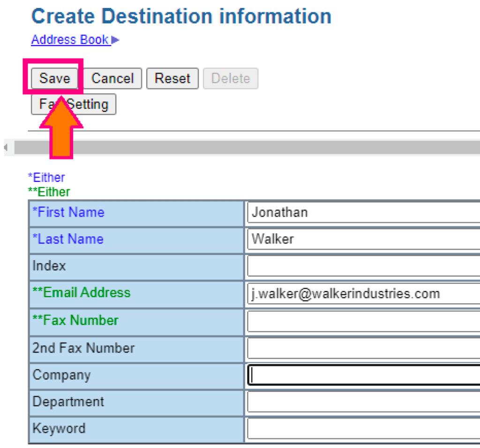Click the empty Fax Number field

pos(364,321)
